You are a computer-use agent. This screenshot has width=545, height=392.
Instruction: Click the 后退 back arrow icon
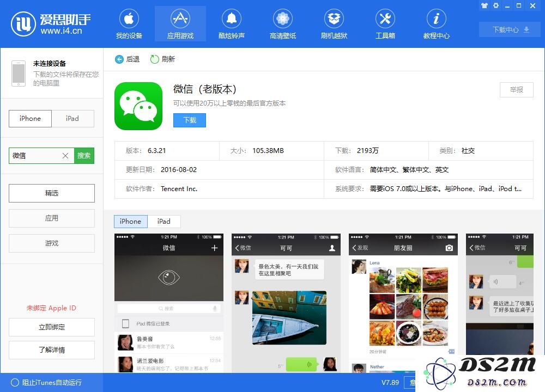pos(119,59)
